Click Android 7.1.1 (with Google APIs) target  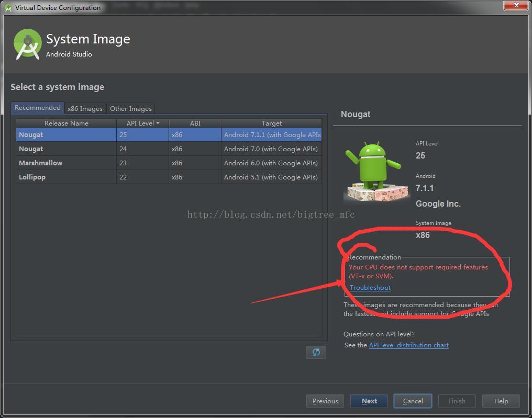(x=272, y=134)
